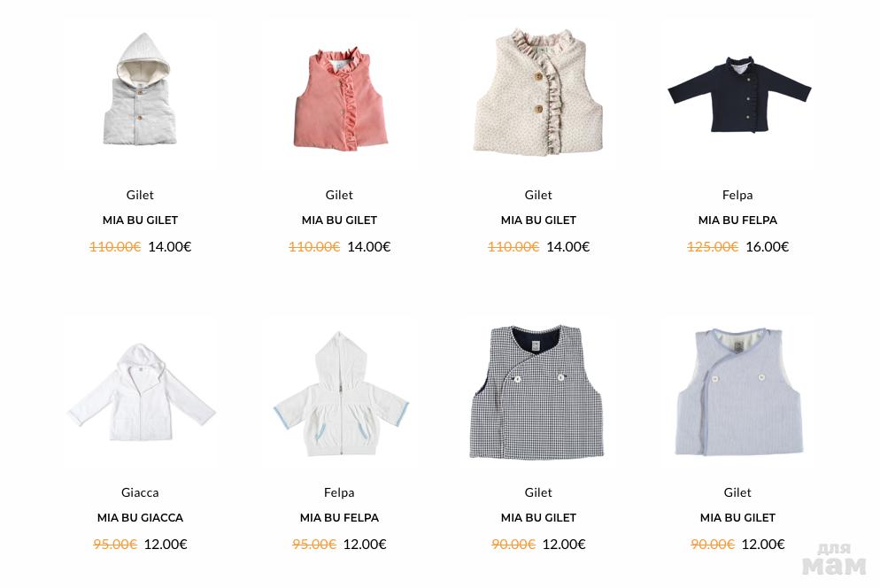Select the Giacca category label

coord(140,492)
